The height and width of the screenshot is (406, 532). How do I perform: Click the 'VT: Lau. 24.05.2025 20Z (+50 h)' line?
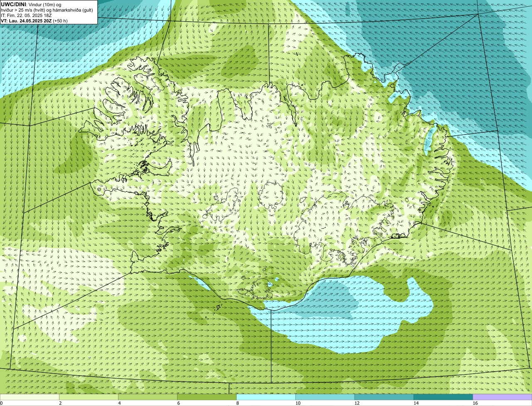[x=34, y=20]
